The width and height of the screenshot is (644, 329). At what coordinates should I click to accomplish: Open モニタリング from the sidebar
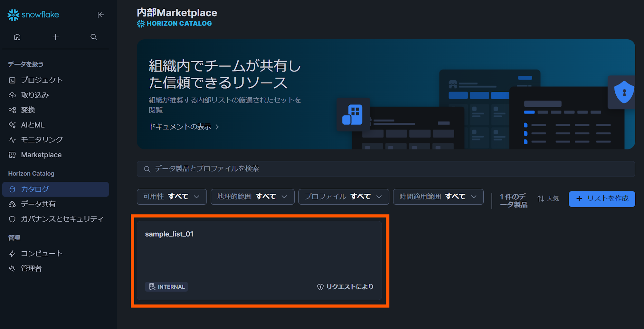42,140
